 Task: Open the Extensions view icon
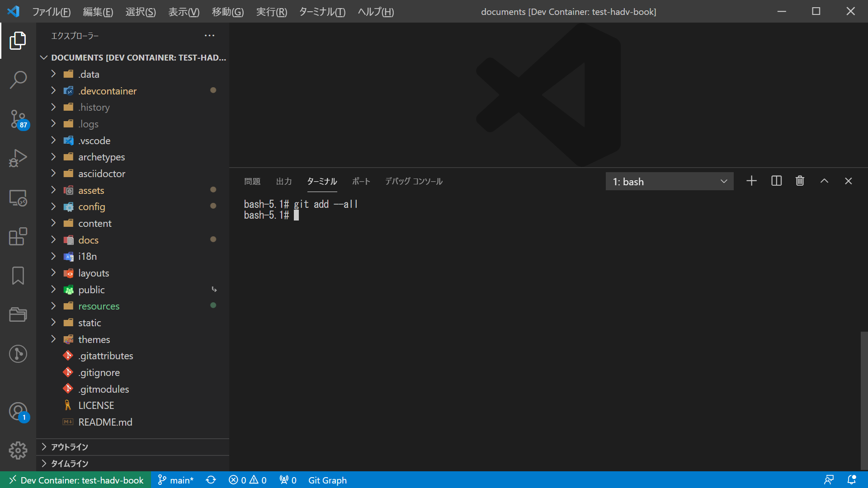[18, 236]
